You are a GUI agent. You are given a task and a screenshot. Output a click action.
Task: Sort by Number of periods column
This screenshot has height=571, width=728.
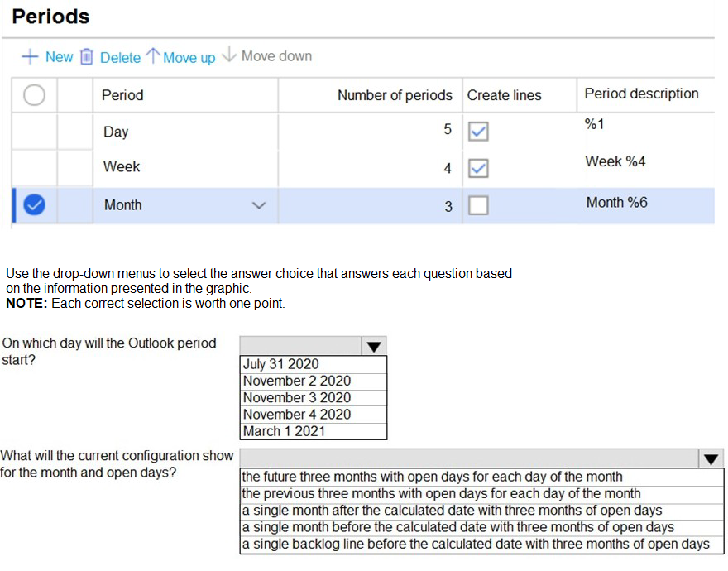click(395, 95)
